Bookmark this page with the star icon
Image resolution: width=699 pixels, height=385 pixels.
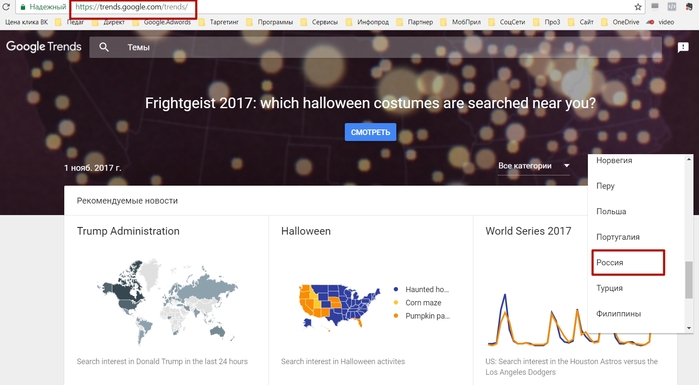(638, 7)
